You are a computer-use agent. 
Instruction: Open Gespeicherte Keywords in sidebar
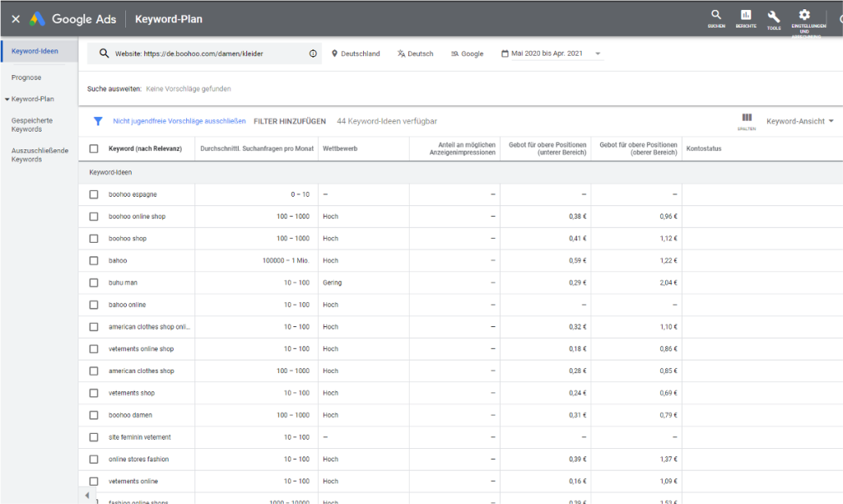[32, 124]
